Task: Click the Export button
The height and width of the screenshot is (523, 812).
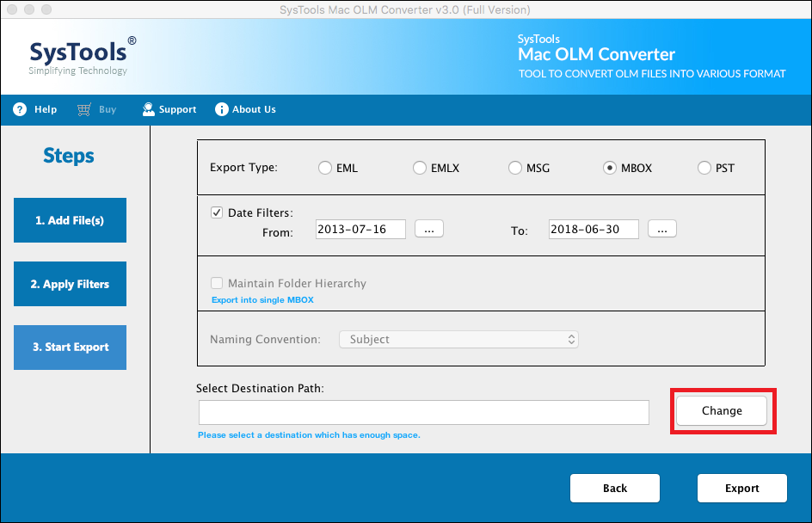Action: (741, 488)
